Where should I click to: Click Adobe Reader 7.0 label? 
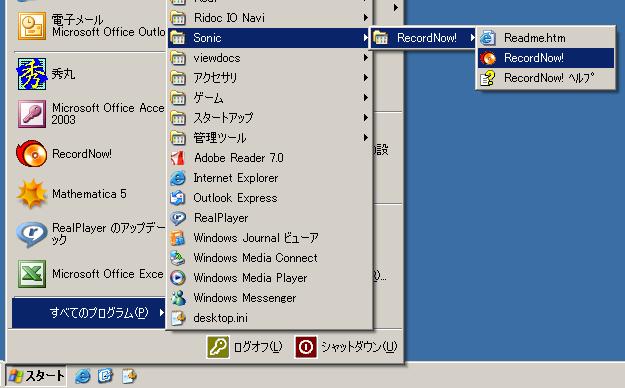tap(239, 158)
